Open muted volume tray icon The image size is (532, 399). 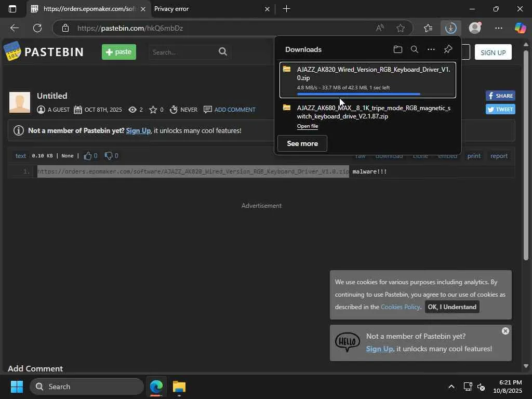click(481, 387)
